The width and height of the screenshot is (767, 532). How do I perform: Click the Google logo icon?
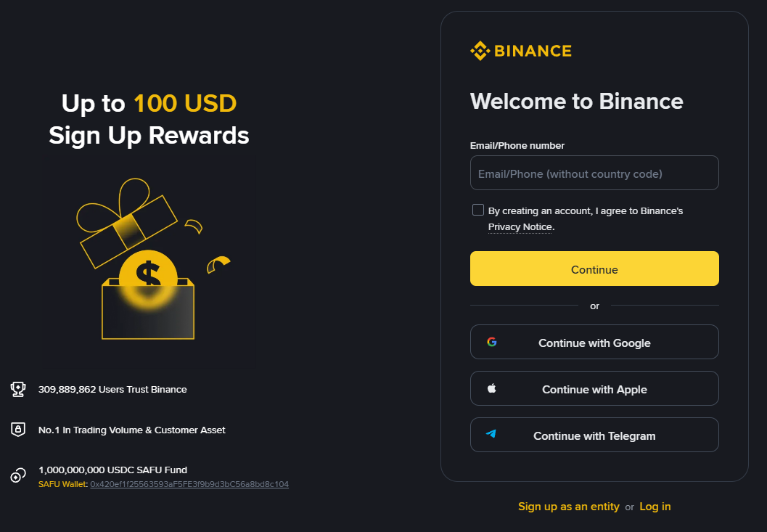[x=492, y=343]
